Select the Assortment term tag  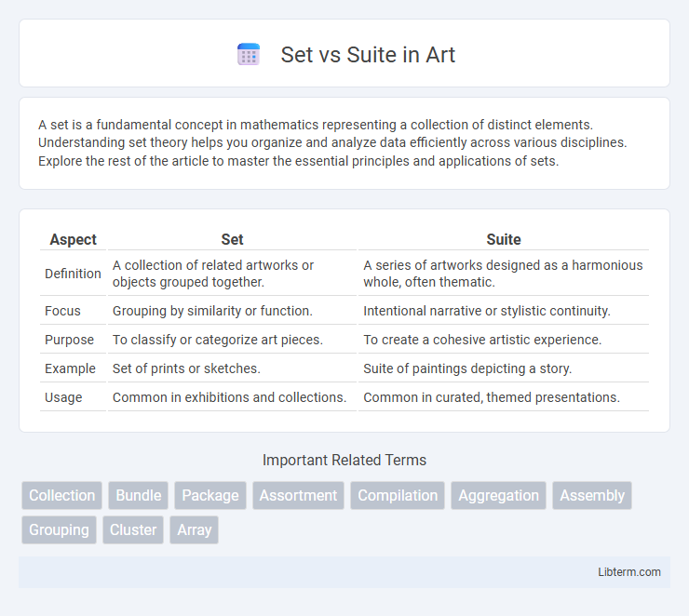[298, 495]
